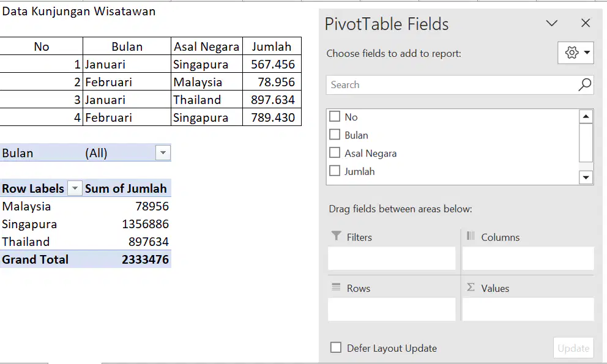Viewport: 607px width, 364px height.
Task: Select the Asal Negara header cell
Action: (x=207, y=46)
